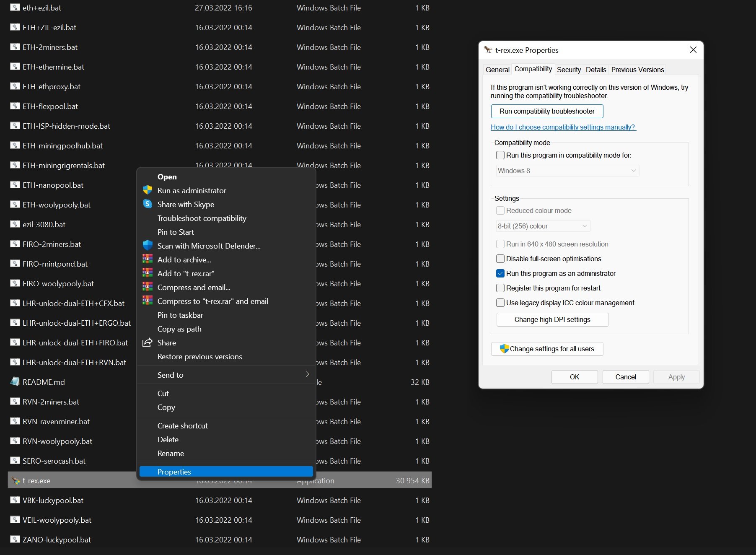Select the ETH-miningpoolhub.bat file name
756x555 pixels.
tap(62, 145)
